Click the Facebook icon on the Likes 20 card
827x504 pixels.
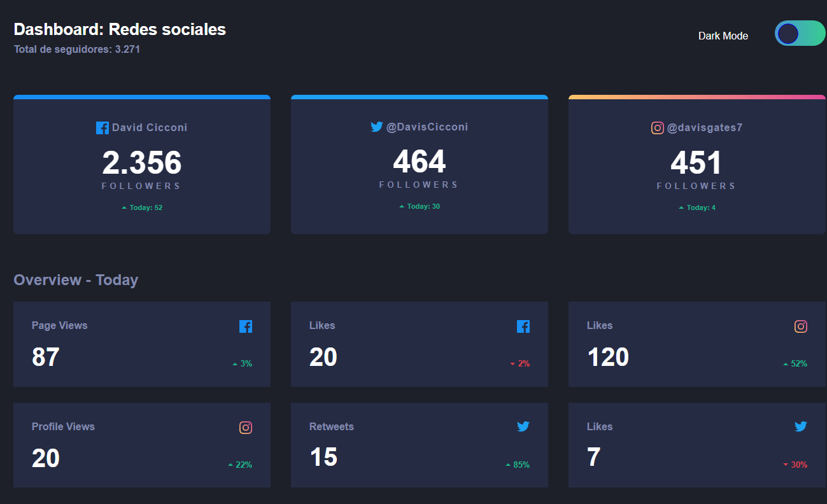click(x=523, y=326)
